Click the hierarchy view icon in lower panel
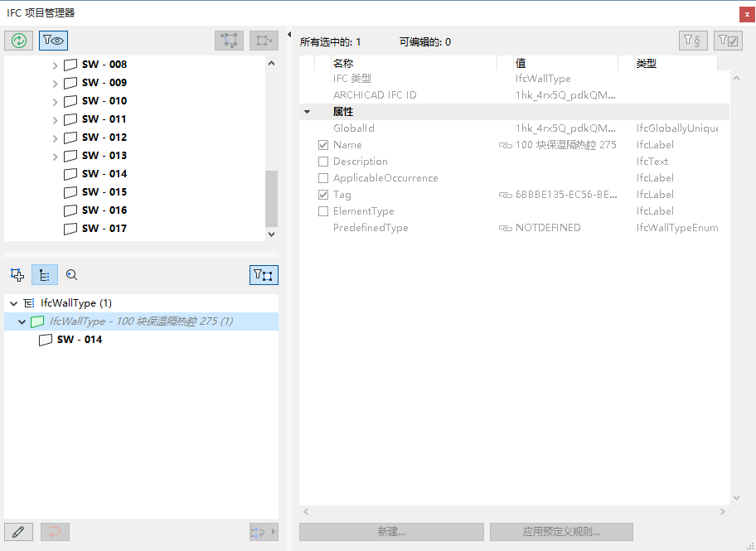 pos(45,274)
